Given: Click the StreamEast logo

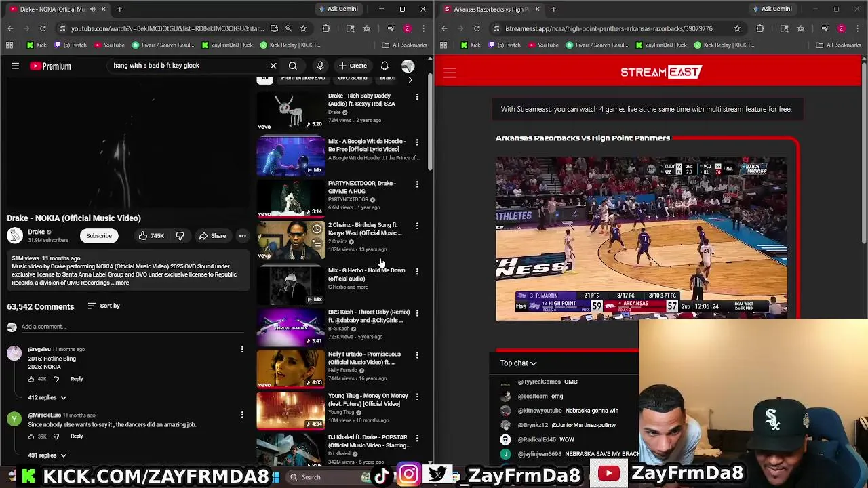Looking at the screenshot, I should pos(660,72).
